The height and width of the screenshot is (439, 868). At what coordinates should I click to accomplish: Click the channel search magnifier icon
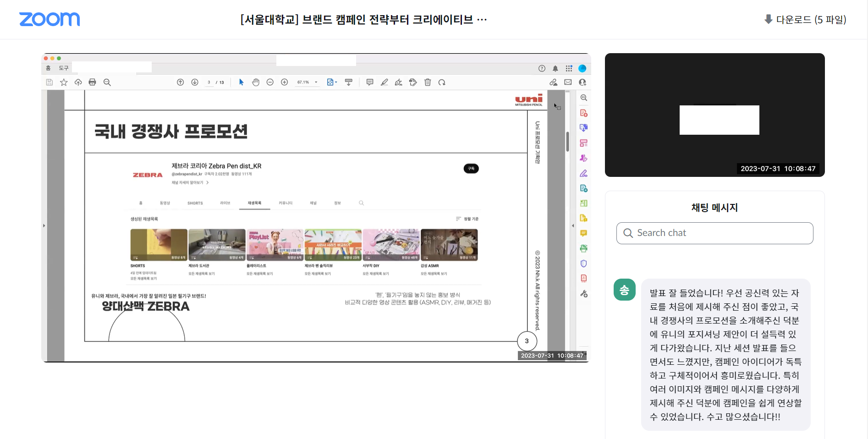coord(361,203)
